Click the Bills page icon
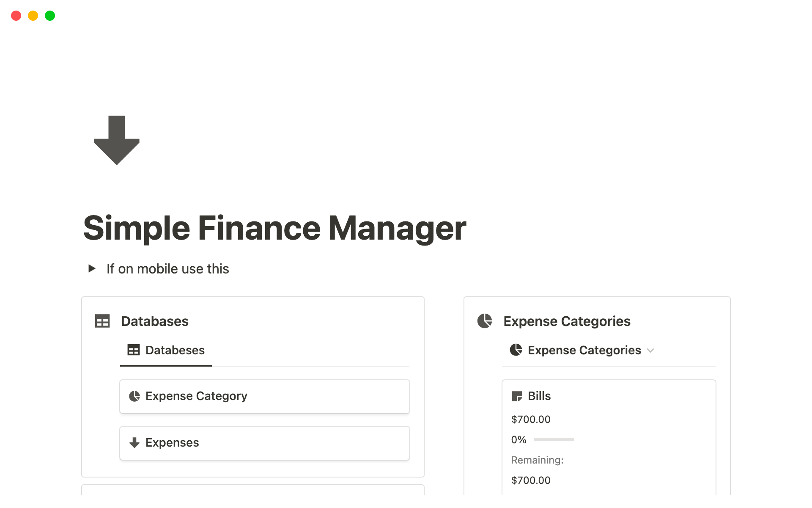Viewport: 812px width, 508px height. tap(517, 396)
